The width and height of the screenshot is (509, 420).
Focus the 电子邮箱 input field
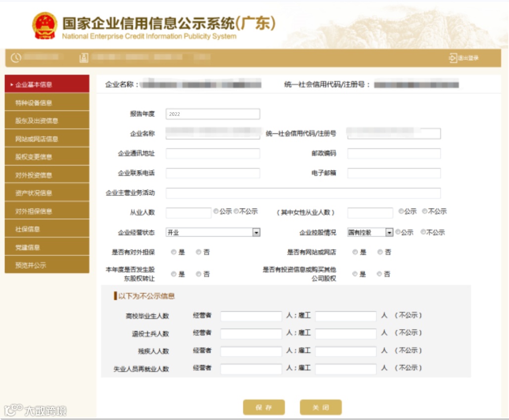pos(394,173)
